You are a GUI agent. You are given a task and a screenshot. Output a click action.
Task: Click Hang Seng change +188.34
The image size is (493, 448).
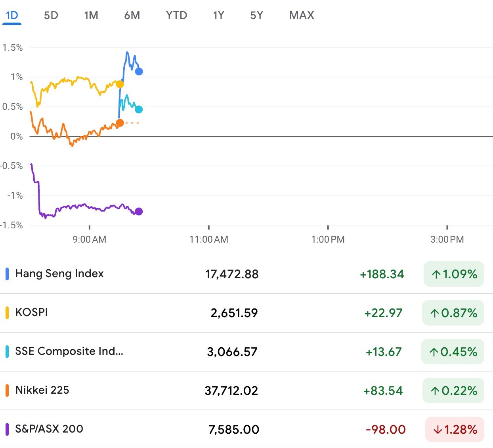382,274
